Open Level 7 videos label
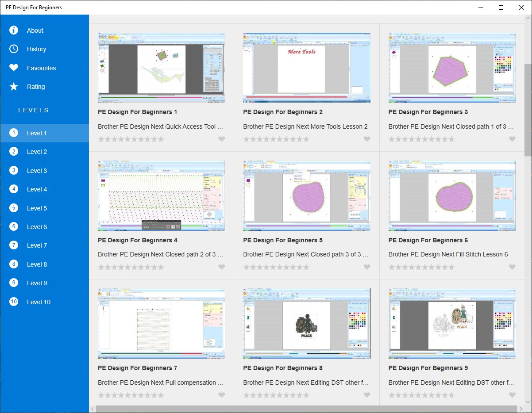532x413 pixels. click(x=37, y=245)
